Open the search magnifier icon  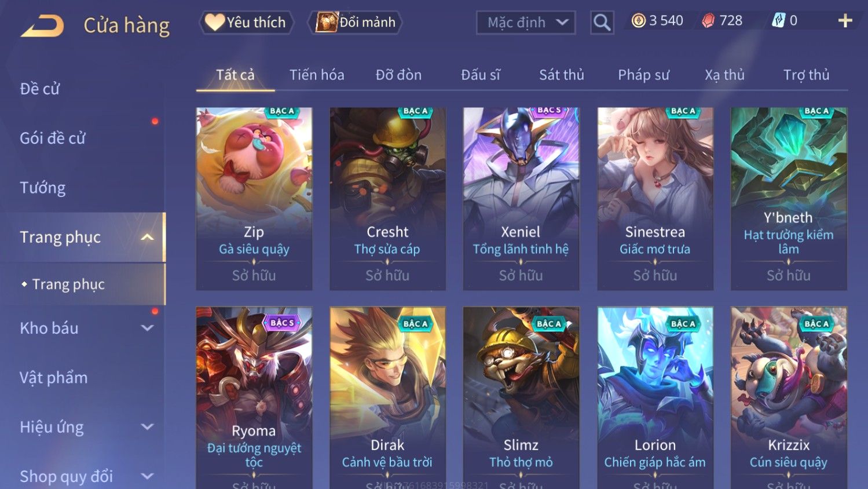coord(602,23)
